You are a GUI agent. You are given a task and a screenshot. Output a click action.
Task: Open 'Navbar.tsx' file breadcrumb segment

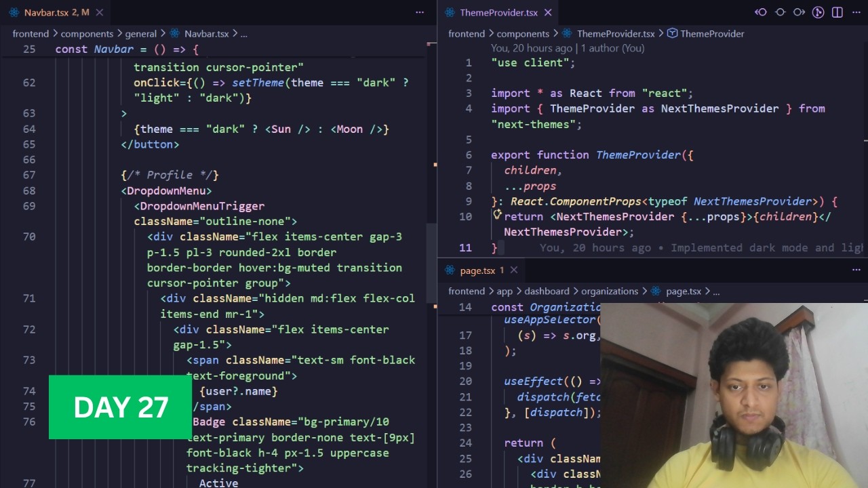click(x=206, y=33)
